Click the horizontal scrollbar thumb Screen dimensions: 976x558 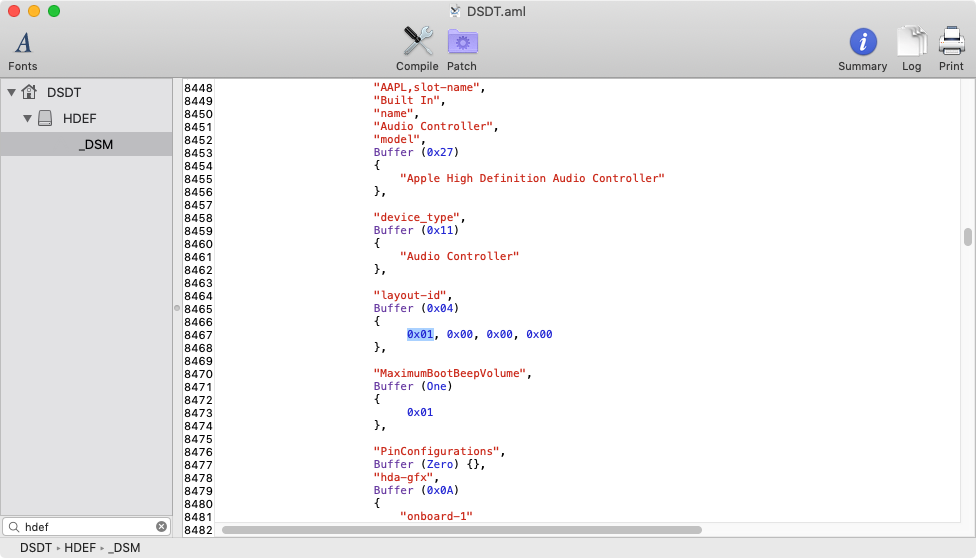pyautogui.click(x=462, y=530)
